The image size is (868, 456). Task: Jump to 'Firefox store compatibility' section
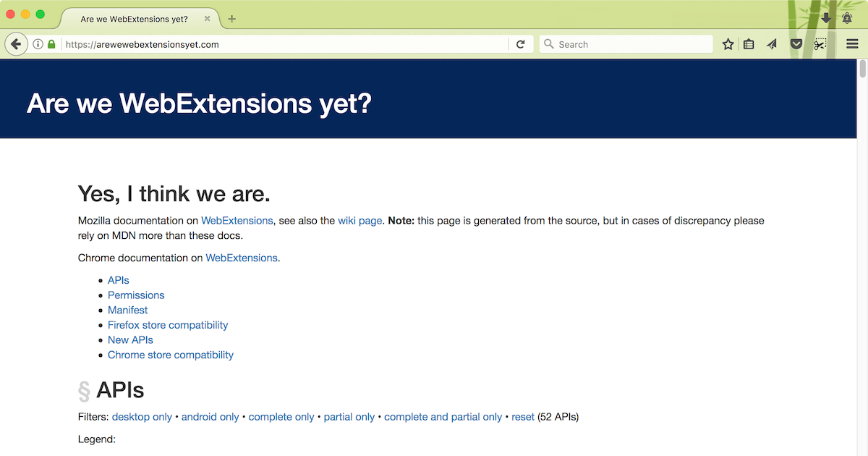point(168,325)
